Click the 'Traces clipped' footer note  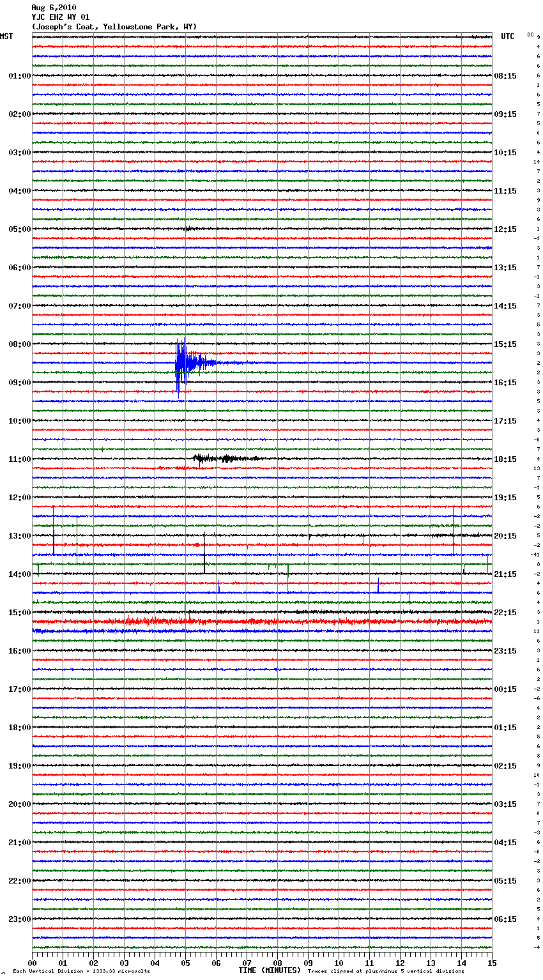(386, 971)
